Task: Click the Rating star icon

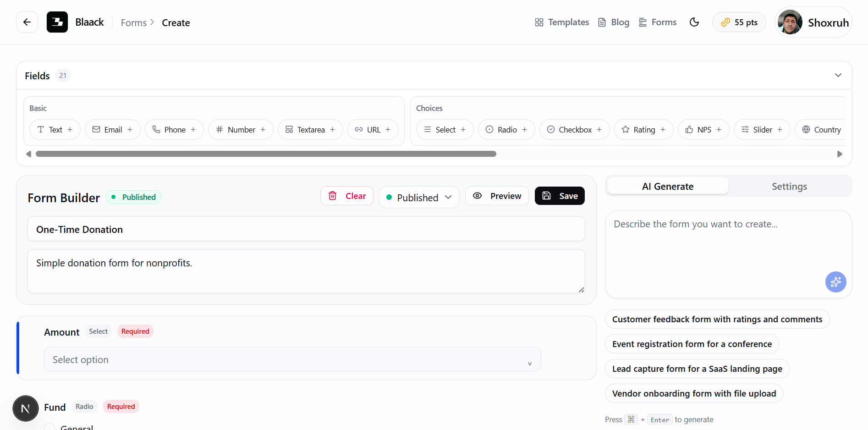Action: coord(626,129)
